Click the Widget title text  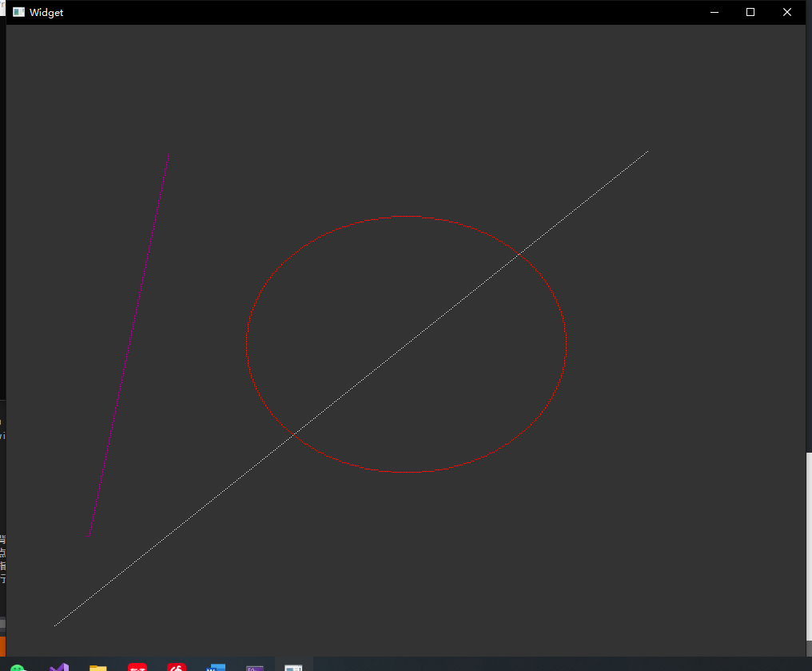46,12
